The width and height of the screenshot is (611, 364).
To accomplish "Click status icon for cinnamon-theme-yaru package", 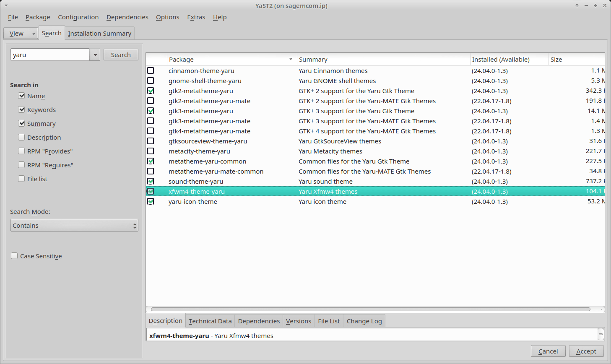I will (x=151, y=71).
